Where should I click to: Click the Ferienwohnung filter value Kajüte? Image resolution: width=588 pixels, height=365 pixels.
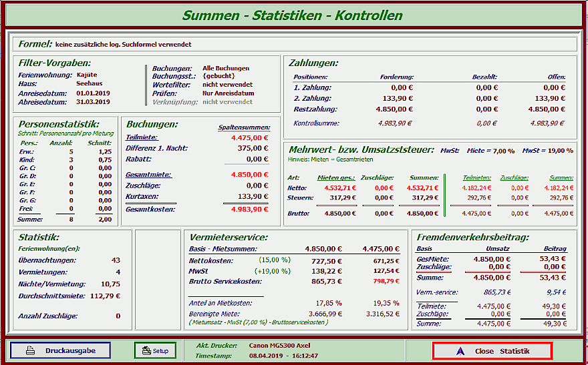point(87,76)
